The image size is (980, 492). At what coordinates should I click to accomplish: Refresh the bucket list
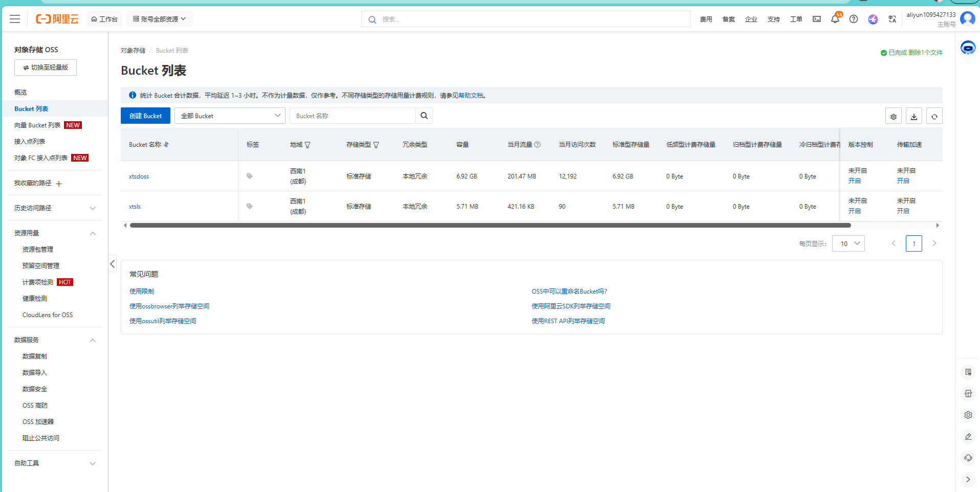pos(934,116)
